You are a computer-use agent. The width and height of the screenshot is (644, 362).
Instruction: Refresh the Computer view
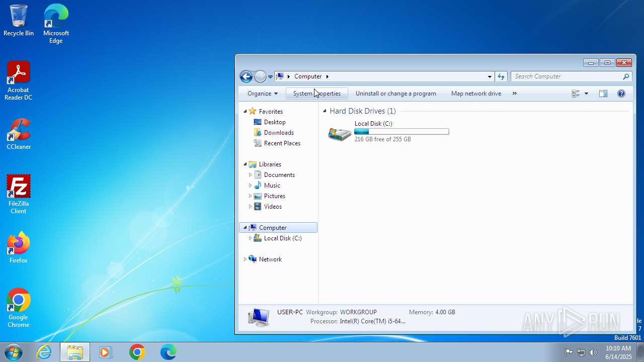point(501,76)
